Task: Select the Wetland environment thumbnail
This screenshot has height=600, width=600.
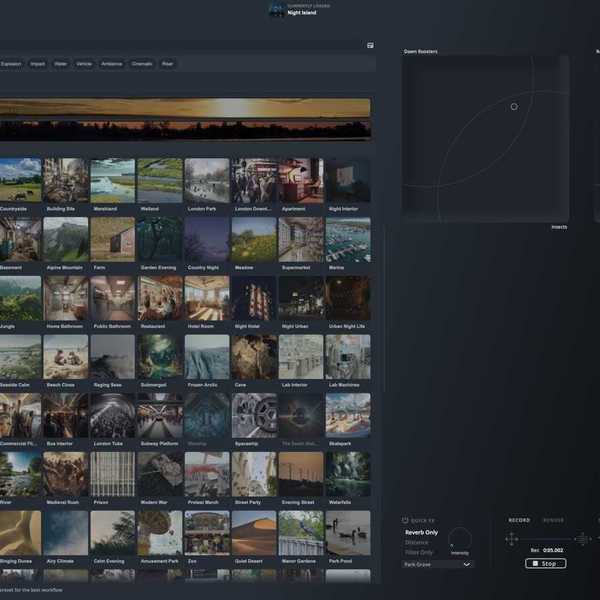Action: [160, 180]
